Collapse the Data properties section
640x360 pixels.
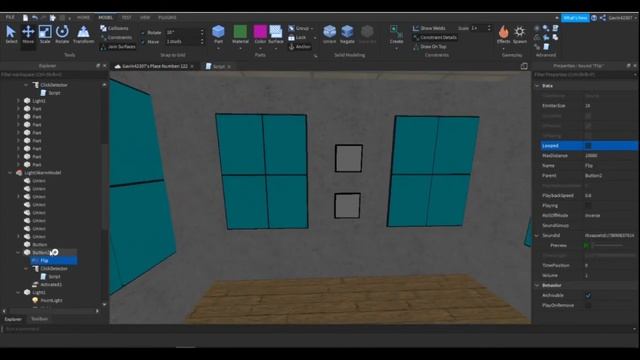[537, 86]
